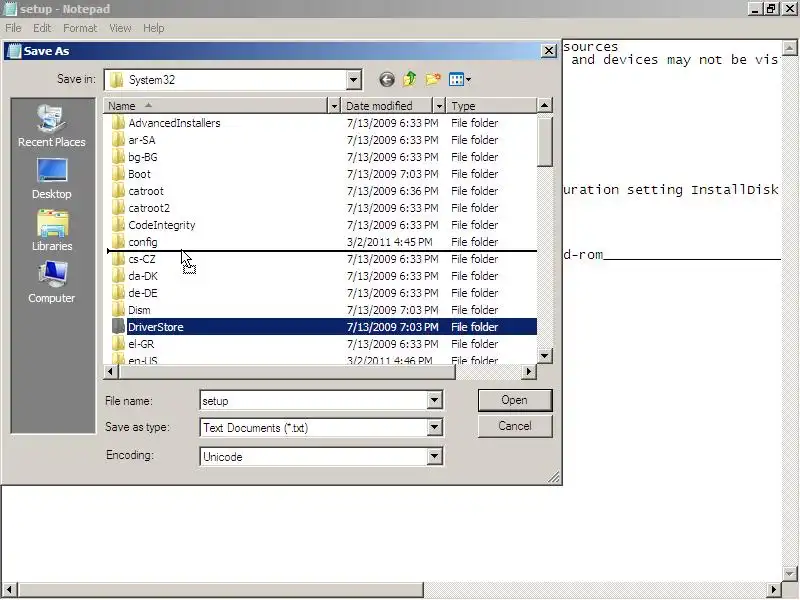The image size is (800, 600).
Task: Click the catroot date 7/13/2009 6:36 PM
Action: point(392,191)
